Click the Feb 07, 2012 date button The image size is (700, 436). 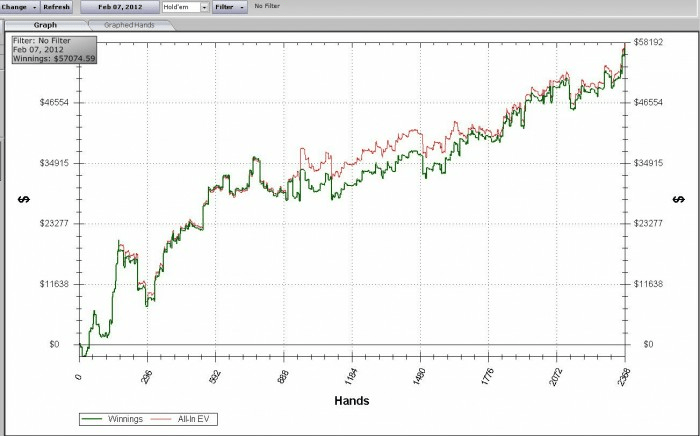(120, 7)
